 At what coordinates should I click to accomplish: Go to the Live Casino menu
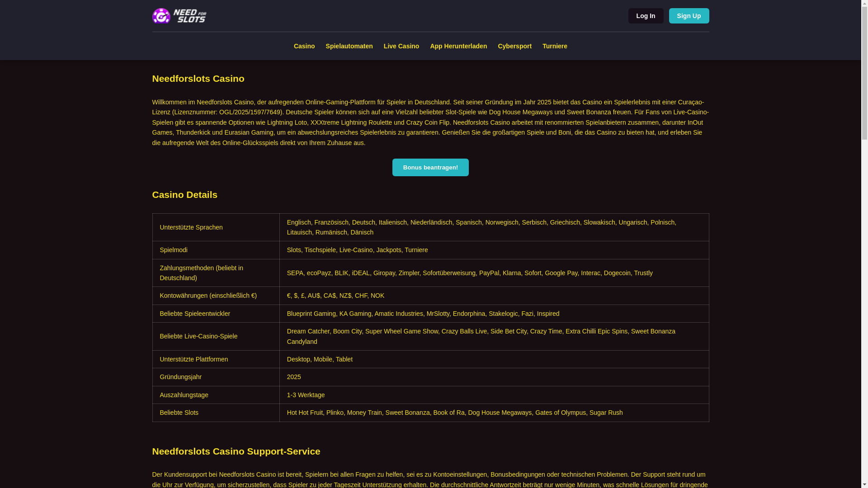pos(401,46)
